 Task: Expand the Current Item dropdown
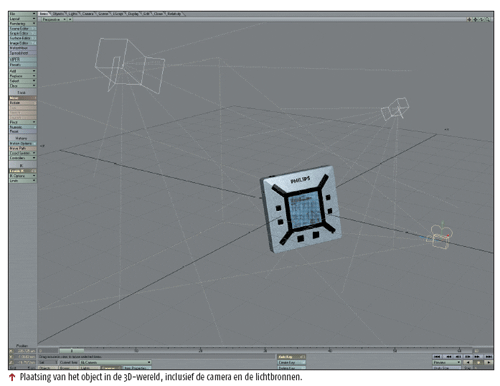[x=116, y=362]
